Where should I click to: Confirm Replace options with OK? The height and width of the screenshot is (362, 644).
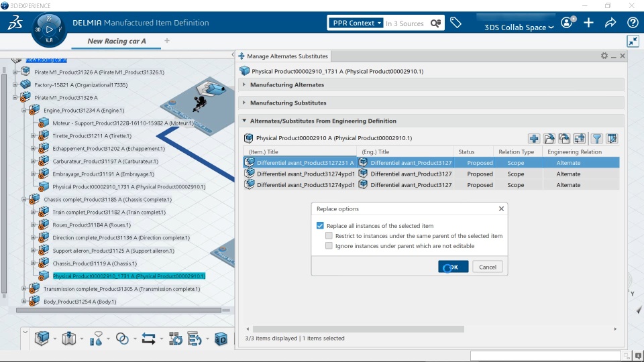click(x=453, y=267)
